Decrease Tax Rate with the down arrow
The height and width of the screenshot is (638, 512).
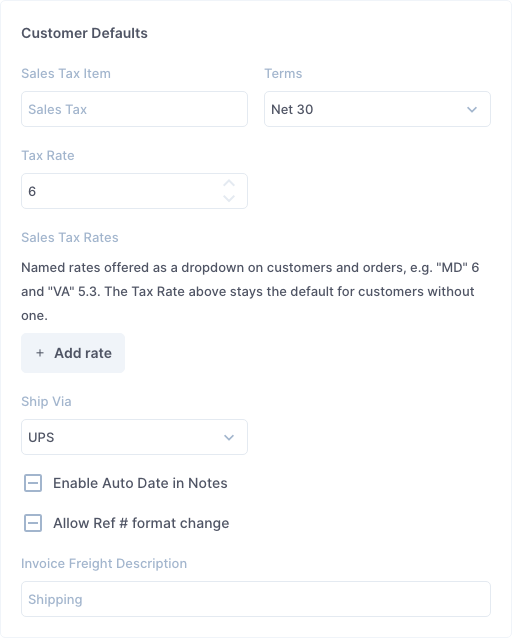(x=229, y=199)
